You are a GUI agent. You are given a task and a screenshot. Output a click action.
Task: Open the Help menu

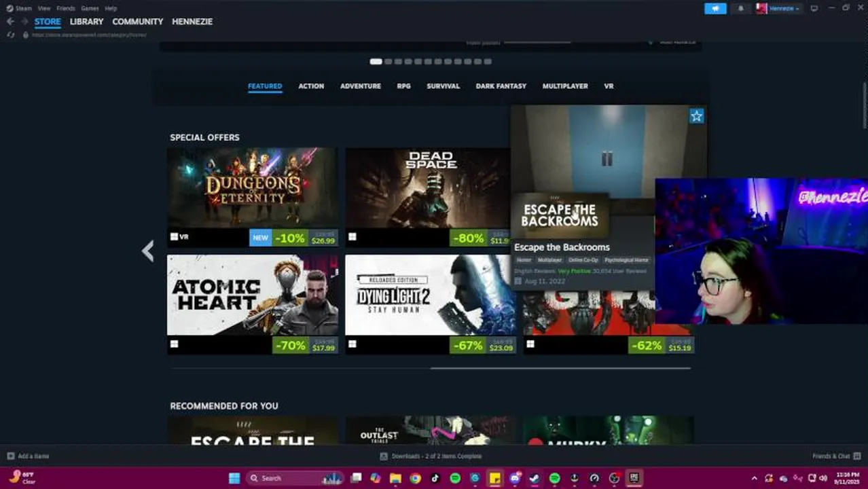[x=111, y=8]
